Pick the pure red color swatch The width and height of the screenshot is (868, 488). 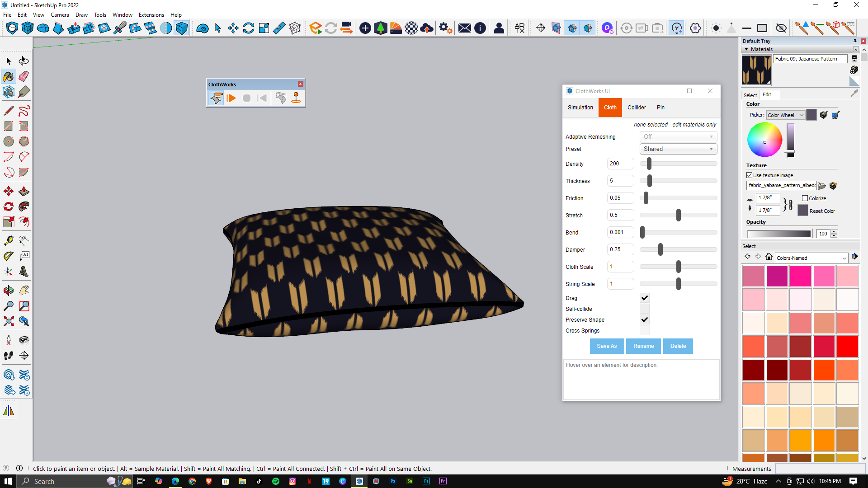click(847, 347)
